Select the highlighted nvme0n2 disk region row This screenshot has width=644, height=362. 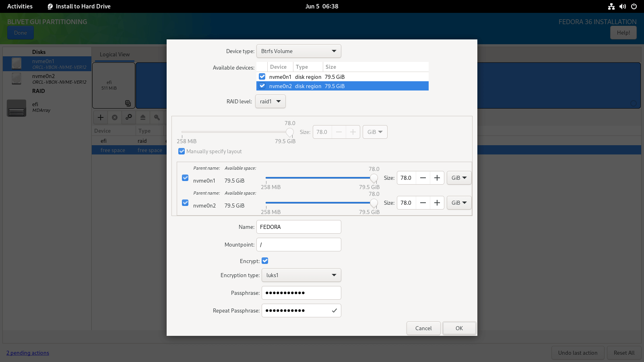pos(343,86)
